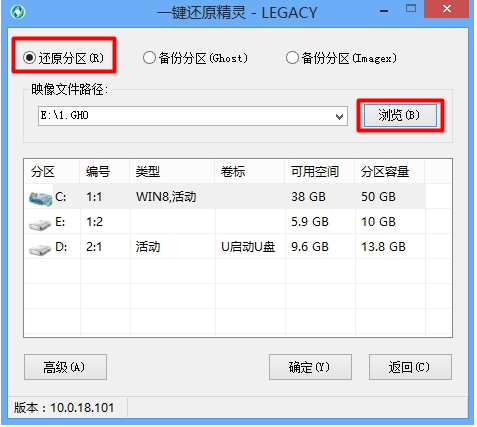Click the 浏览(B) browse button
477x427 pixels.
400,115
